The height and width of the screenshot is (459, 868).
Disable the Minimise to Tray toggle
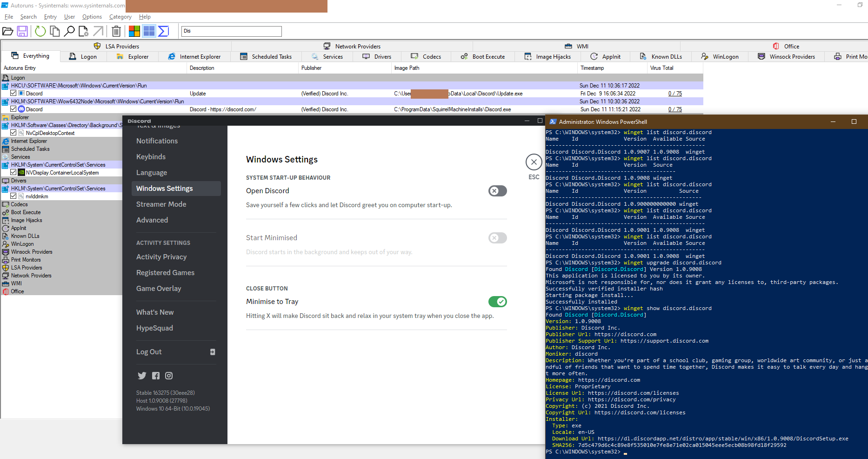tap(497, 302)
